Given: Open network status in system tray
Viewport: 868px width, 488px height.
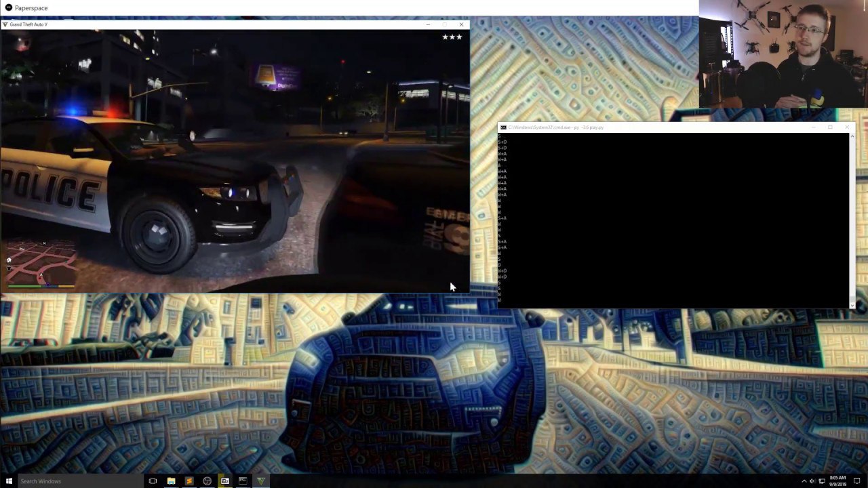Looking at the screenshot, I should pyautogui.click(x=822, y=481).
